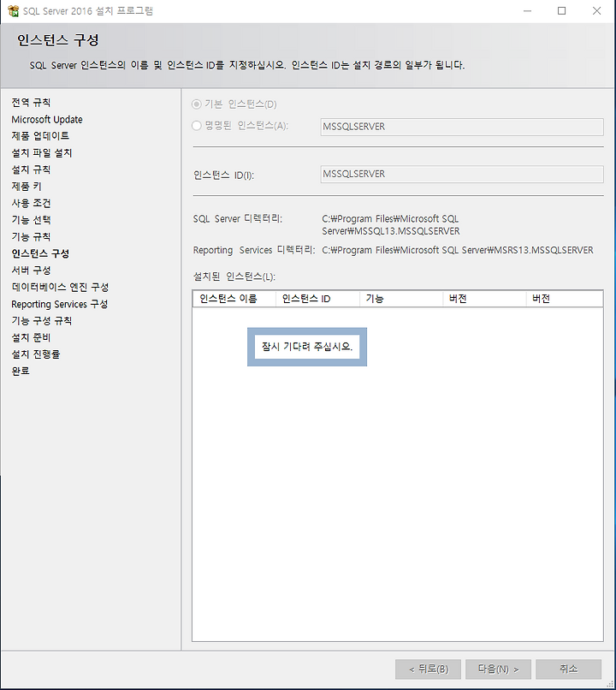The height and width of the screenshot is (690, 616).
Task: Open the 설치 규칙 step
Action: (x=31, y=170)
